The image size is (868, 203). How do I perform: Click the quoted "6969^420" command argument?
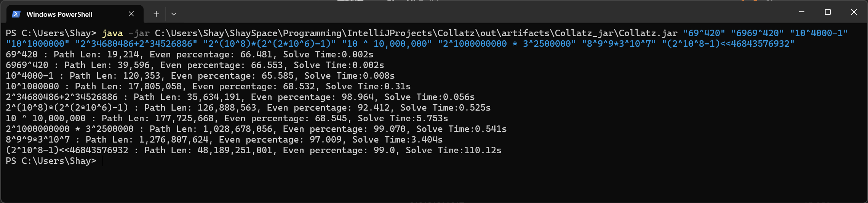coord(757,33)
